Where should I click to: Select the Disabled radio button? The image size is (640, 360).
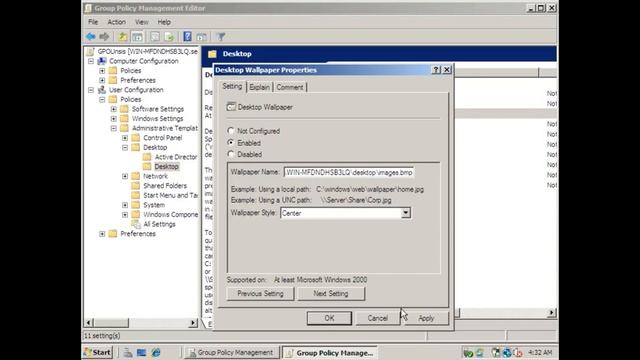click(231, 154)
